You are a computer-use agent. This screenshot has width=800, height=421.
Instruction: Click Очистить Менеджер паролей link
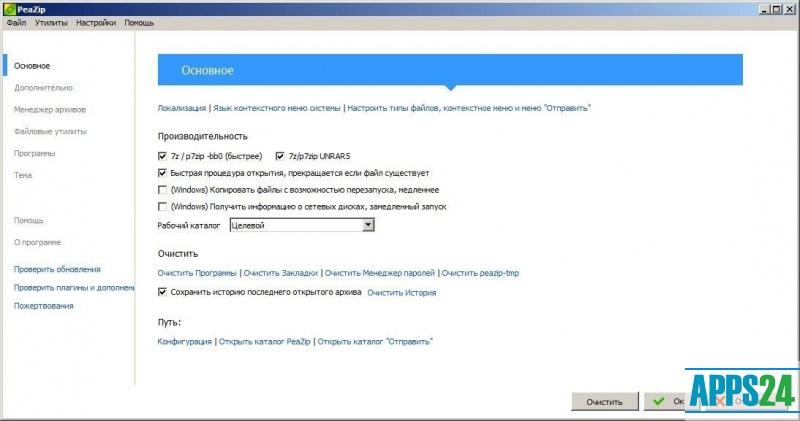(x=380, y=273)
